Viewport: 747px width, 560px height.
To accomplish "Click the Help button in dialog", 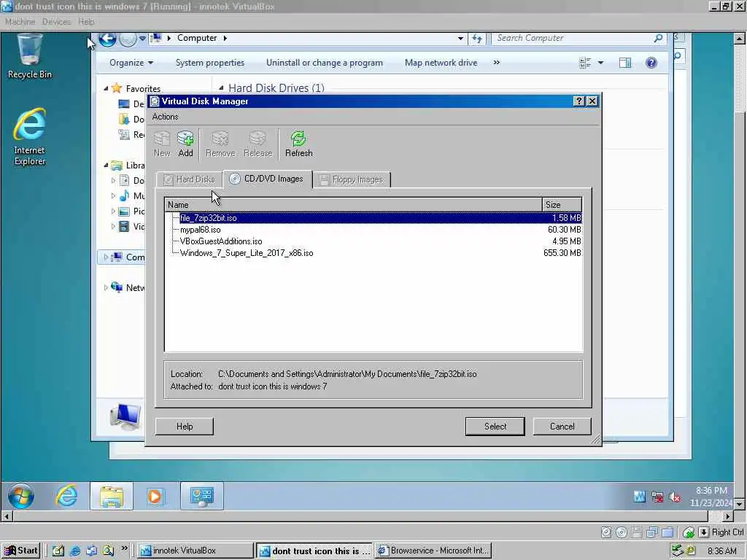I will (185, 427).
